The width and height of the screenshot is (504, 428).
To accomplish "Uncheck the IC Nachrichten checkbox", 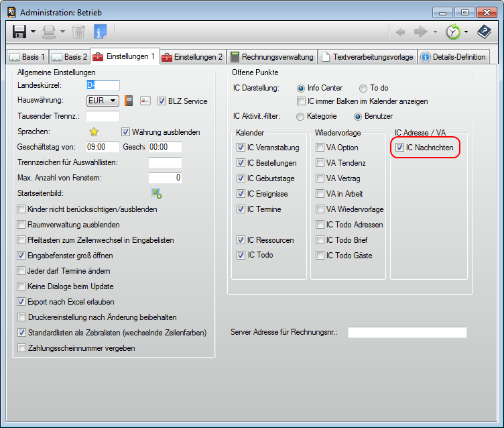I will (x=399, y=148).
